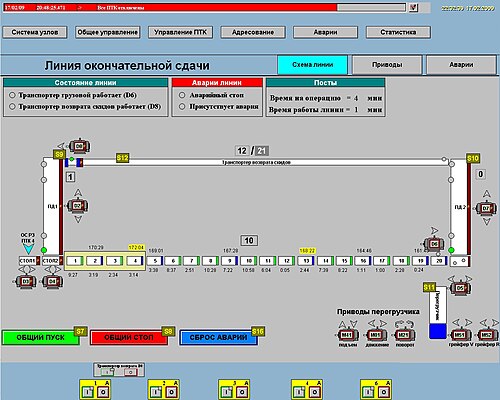Screen dimensions: 500x400
Task: Hit the red ОБЩИЙ СТОП button
Action: click(129, 338)
